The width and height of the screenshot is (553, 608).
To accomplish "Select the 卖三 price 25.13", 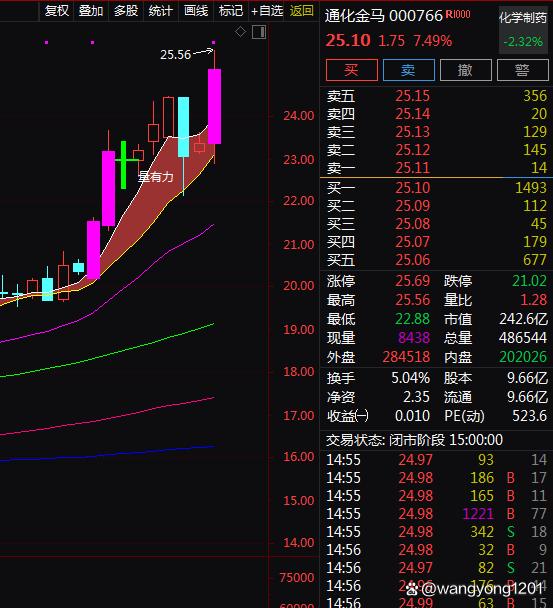I will pos(412,132).
